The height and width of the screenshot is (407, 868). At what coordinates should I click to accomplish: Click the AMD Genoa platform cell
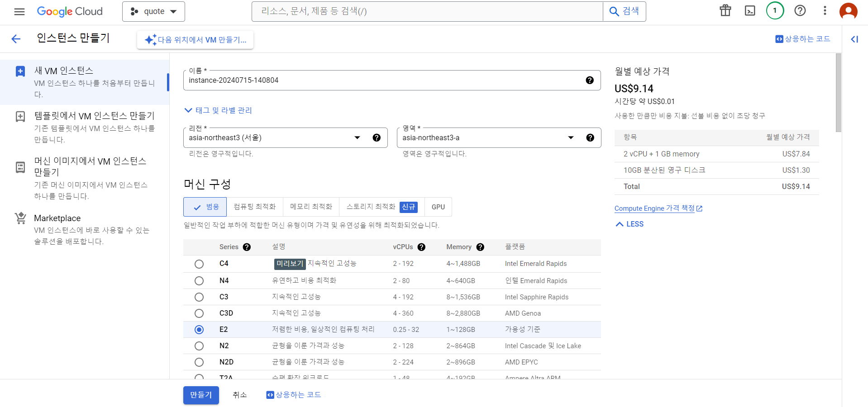pos(523,313)
